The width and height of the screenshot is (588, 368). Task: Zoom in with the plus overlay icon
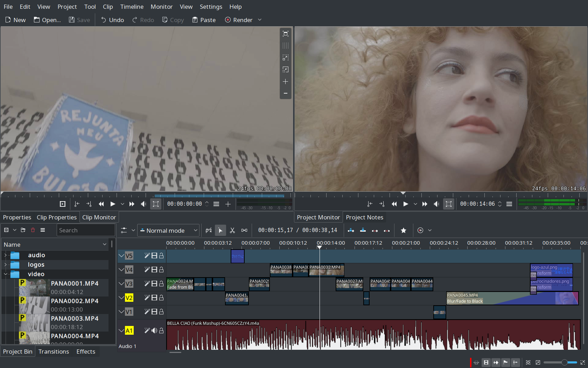286,81
